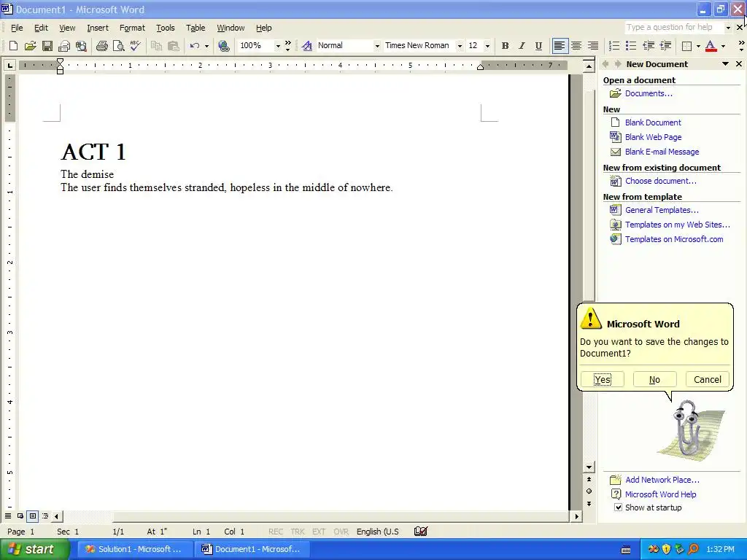
Task: Undo the last action
Action: (x=194, y=46)
